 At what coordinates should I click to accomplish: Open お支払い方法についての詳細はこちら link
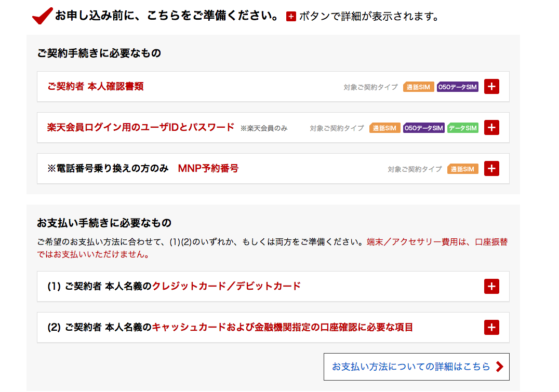point(411,367)
